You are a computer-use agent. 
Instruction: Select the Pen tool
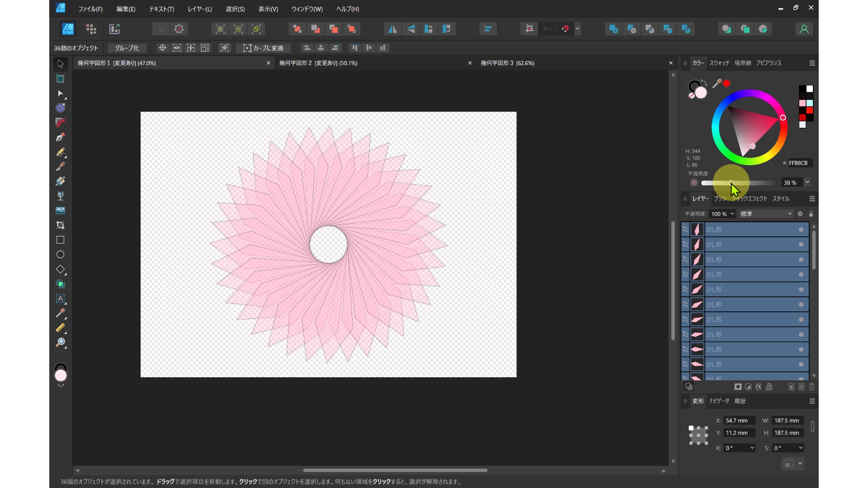tap(60, 137)
